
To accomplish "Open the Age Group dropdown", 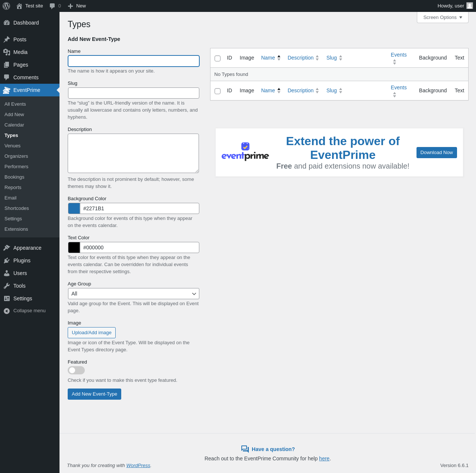I will [x=134, y=294].
